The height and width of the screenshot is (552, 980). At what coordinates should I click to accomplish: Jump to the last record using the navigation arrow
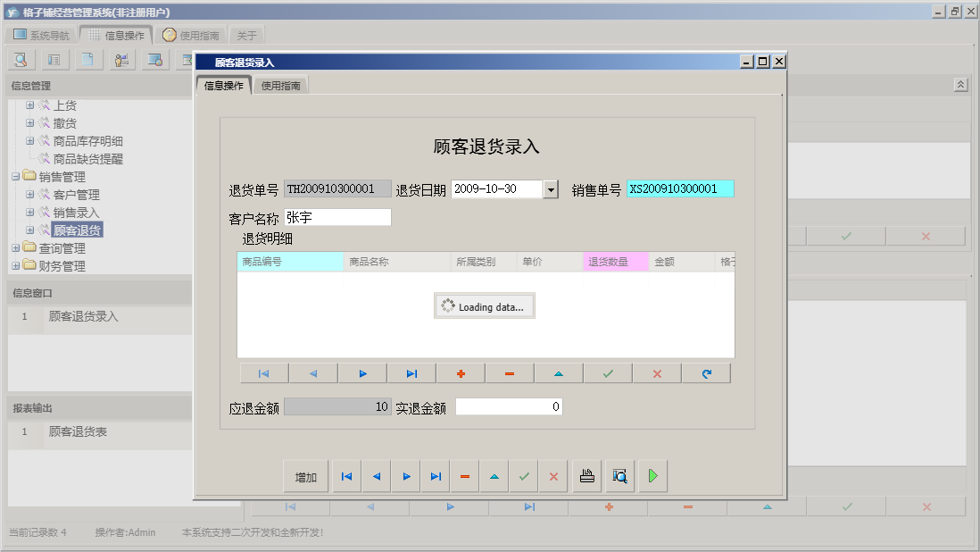(x=436, y=476)
